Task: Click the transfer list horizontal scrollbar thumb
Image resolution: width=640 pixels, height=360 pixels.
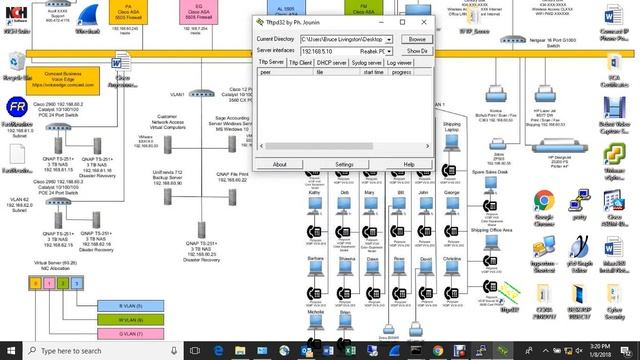Action: click(319, 146)
